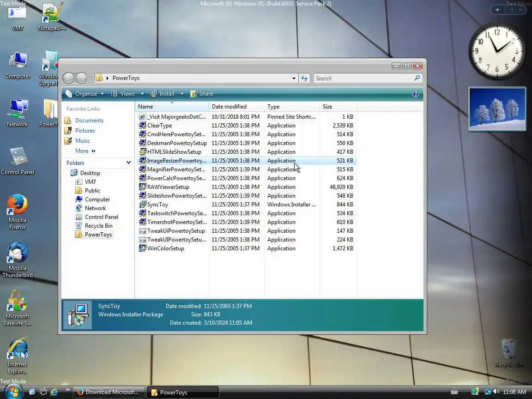Expand More favorite links

(85, 151)
